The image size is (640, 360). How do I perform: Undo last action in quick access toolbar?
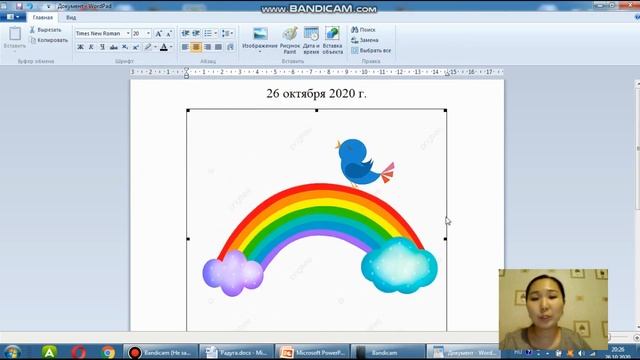tap(30, 6)
